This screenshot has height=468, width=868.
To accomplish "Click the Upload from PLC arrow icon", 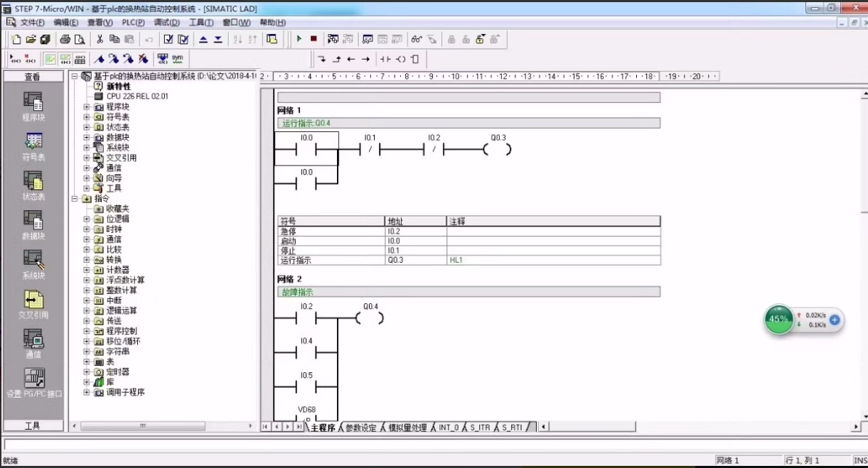I will pos(203,39).
